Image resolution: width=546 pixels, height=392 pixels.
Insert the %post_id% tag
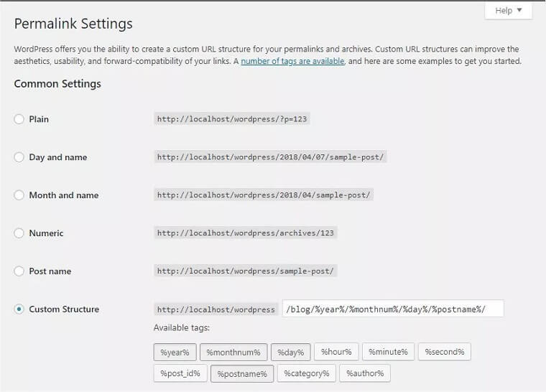point(180,373)
